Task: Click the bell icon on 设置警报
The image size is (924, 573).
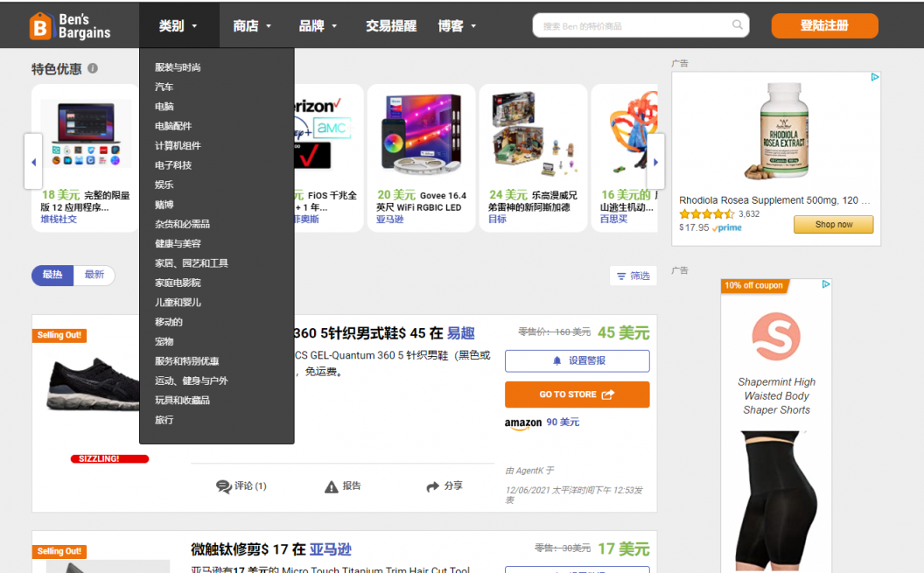Action: pos(556,360)
